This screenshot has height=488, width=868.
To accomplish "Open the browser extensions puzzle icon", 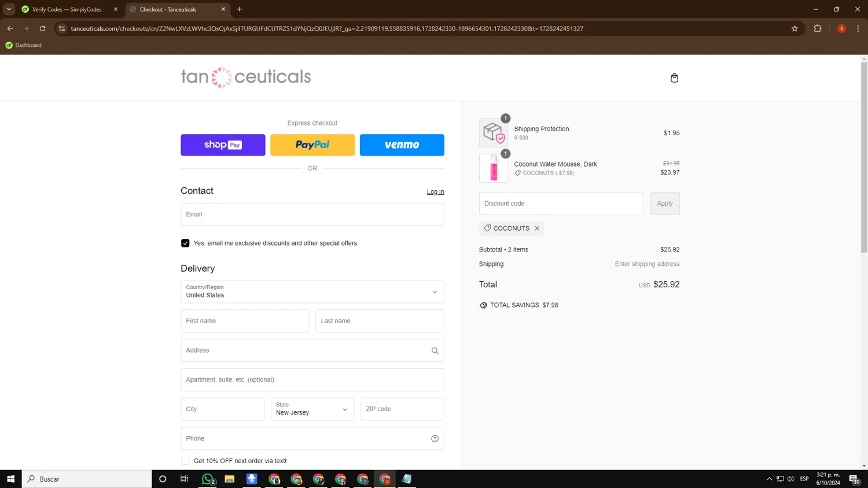I will [x=818, y=28].
